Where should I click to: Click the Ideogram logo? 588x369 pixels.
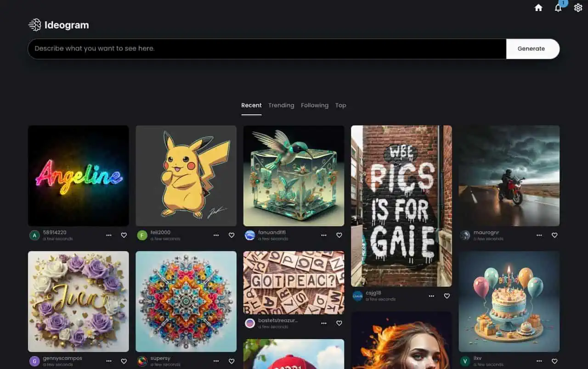[x=58, y=25]
